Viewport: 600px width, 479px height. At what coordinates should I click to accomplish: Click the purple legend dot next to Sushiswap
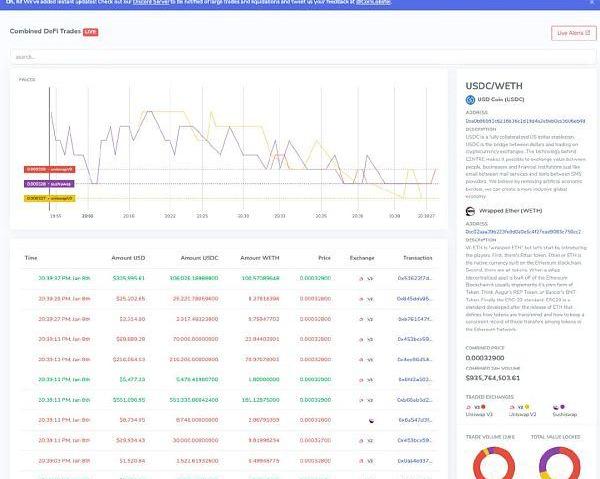click(x=562, y=407)
